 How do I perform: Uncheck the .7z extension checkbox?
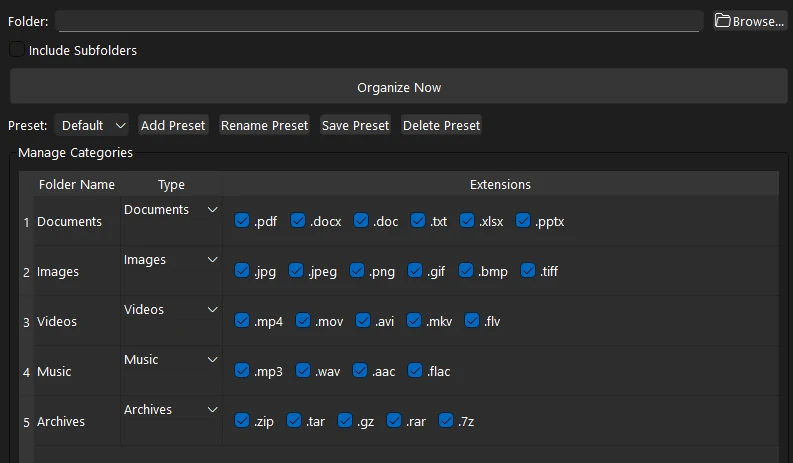point(446,420)
